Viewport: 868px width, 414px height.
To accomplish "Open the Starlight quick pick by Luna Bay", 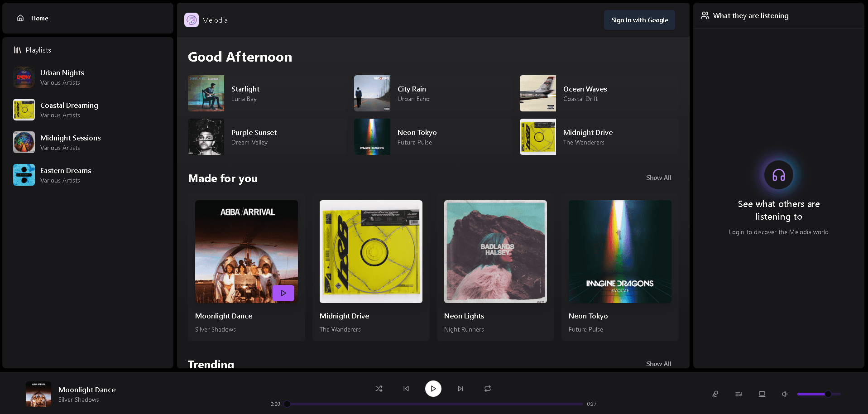I will click(x=267, y=93).
